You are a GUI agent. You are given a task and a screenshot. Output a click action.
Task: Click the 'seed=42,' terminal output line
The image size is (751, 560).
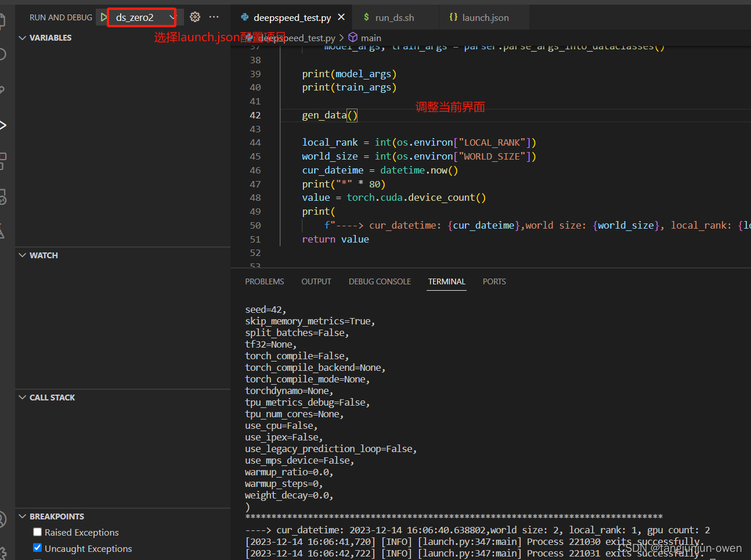[265, 309]
